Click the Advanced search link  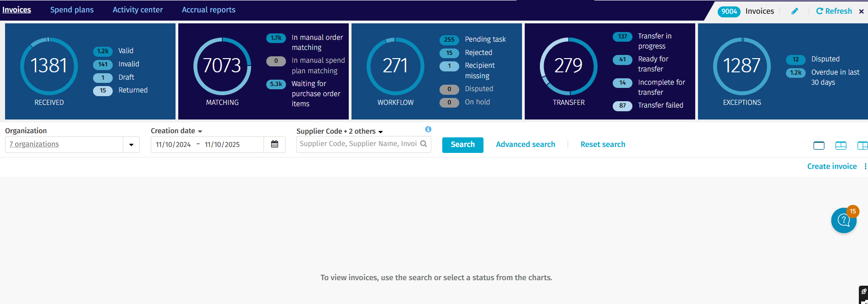(x=525, y=145)
